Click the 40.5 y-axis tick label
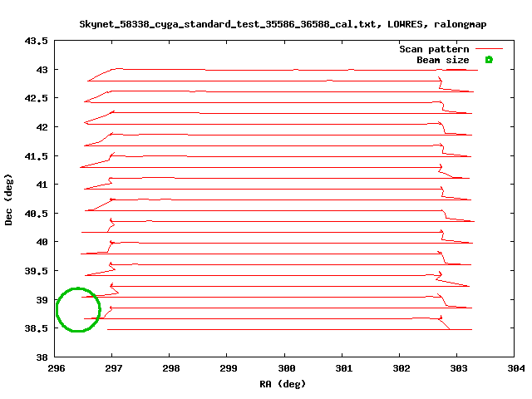Image resolution: width=532 pixels, height=399 pixels. click(36, 214)
